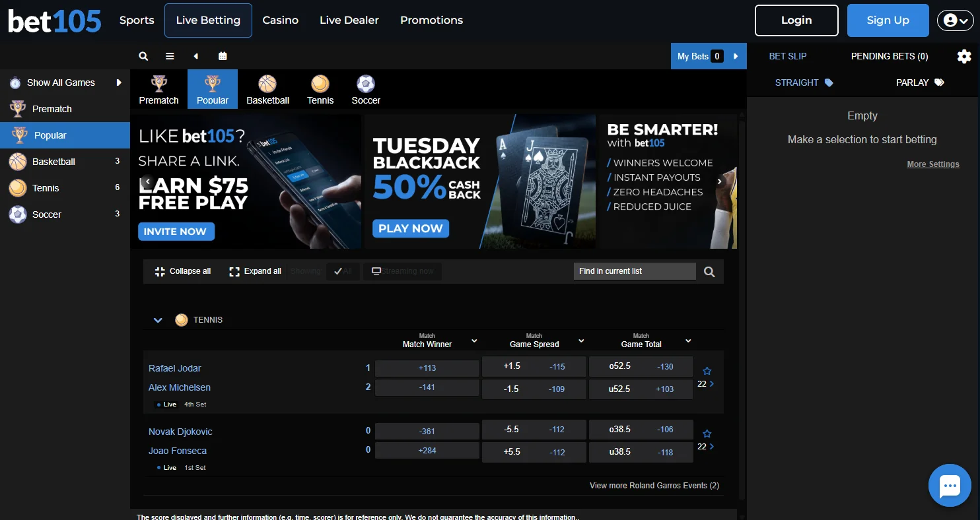This screenshot has height=520, width=980.
Task: Click the search magnifier icon in toolbar
Action: click(143, 56)
